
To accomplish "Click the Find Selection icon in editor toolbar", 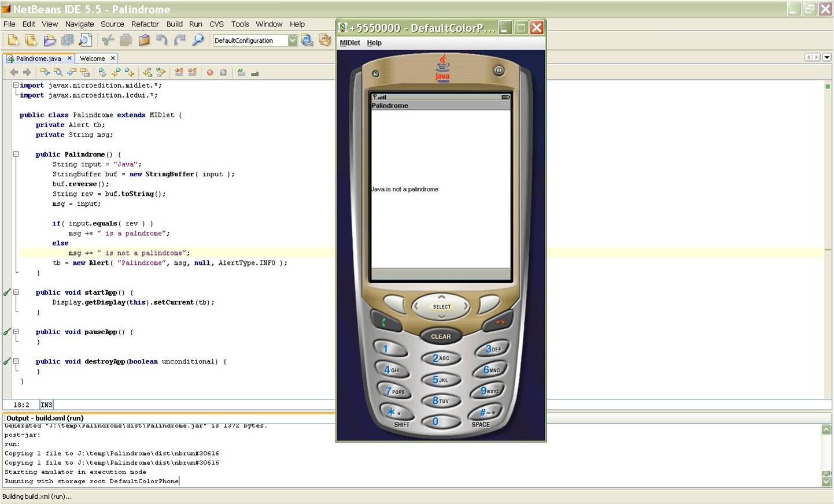I will [58, 72].
